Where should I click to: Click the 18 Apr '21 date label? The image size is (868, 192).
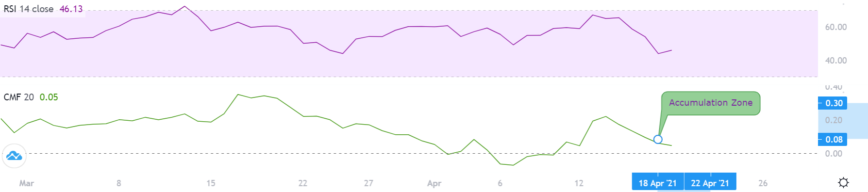click(658, 182)
